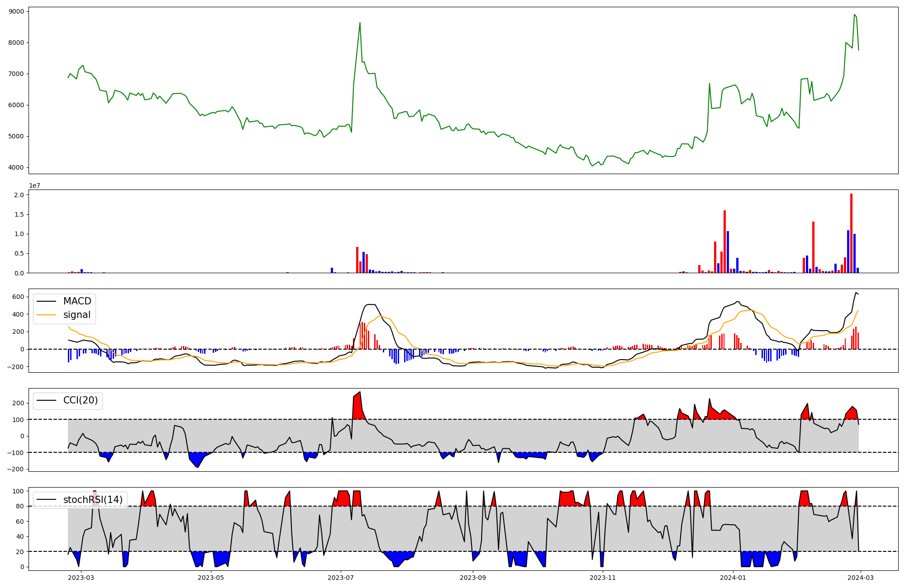Click the MACD legend label
Screen dimensions: 905x588
point(77,301)
